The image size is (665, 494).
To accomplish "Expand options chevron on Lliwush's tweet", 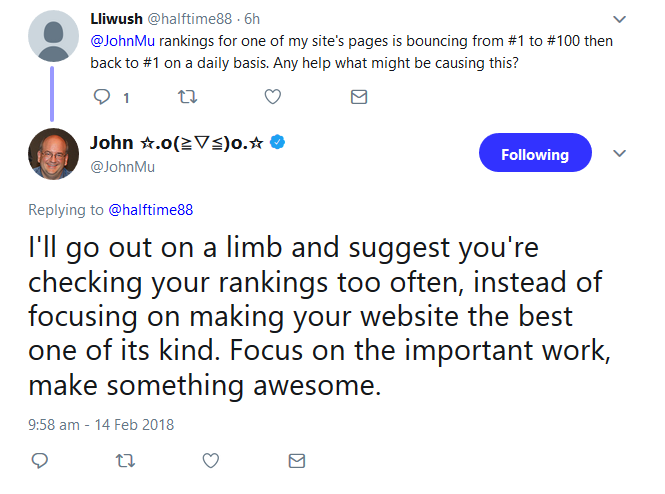I will click(619, 19).
